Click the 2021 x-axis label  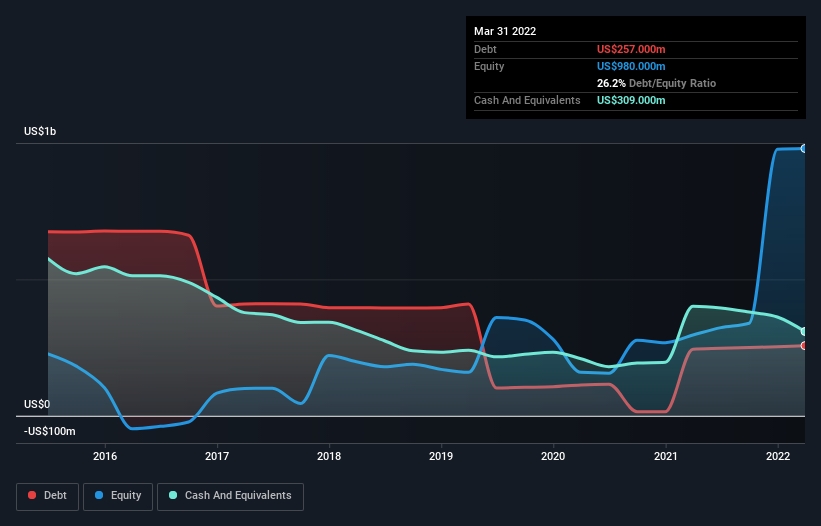665,456
